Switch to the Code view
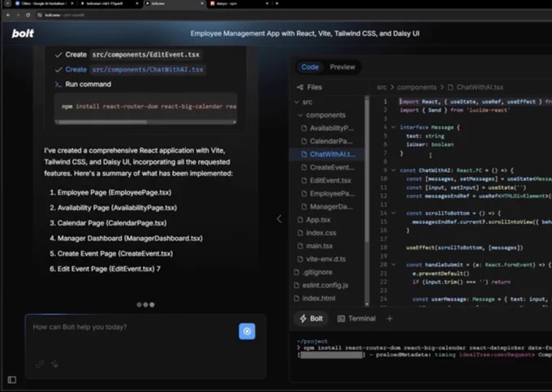The image size is (552, 392). click(310, 67)
